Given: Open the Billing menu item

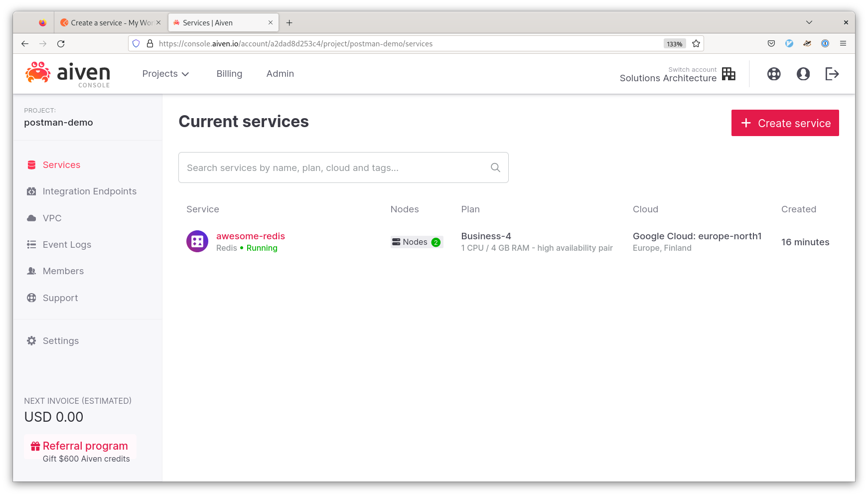Looking at the screenshot, I should click(x=229, y=74).
